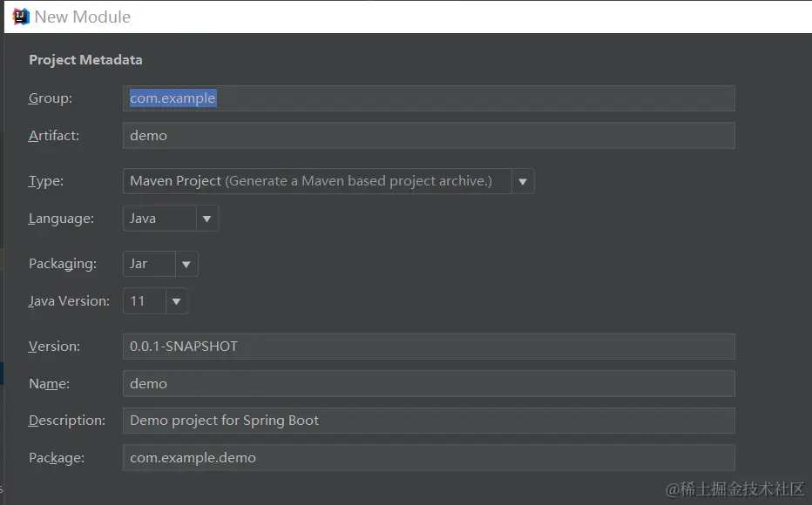Click the "Artifact:" label
Viewport: 812px width, 505px height.
(x=54, y=136)
